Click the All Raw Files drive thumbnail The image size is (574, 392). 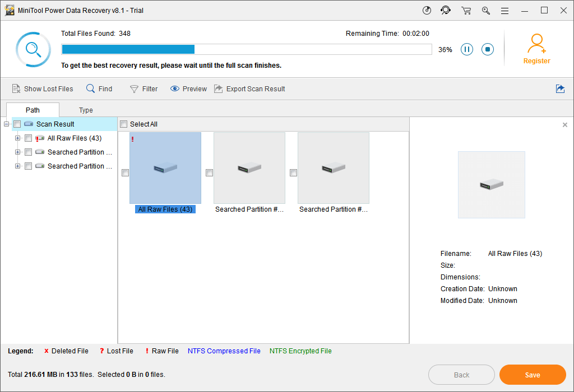pos(165,168)
